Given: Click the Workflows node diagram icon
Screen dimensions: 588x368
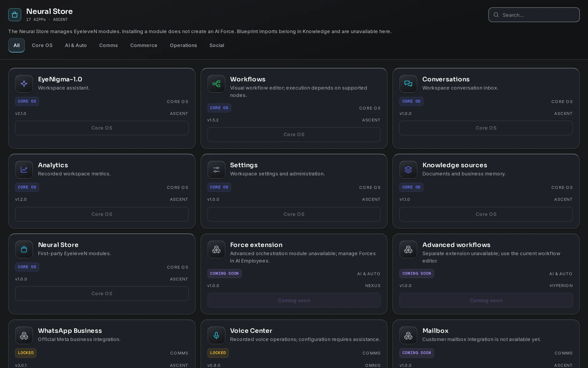Looking at the screenshot, I should click(216, 84).
